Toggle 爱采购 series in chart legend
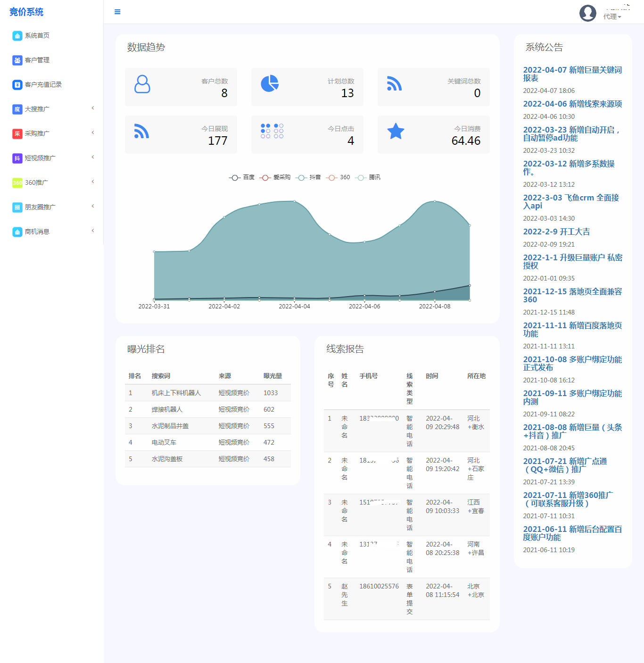 click(x=275, y=177)
